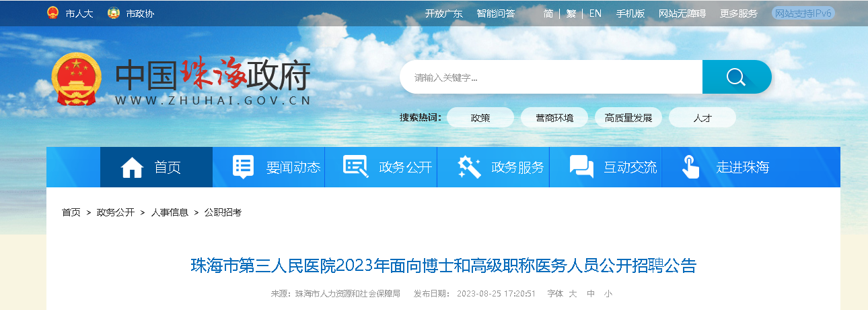Click the 政务服务 sparkle wand icon
868x310 pixels.
pyautogui.click(x=469, y=166)
